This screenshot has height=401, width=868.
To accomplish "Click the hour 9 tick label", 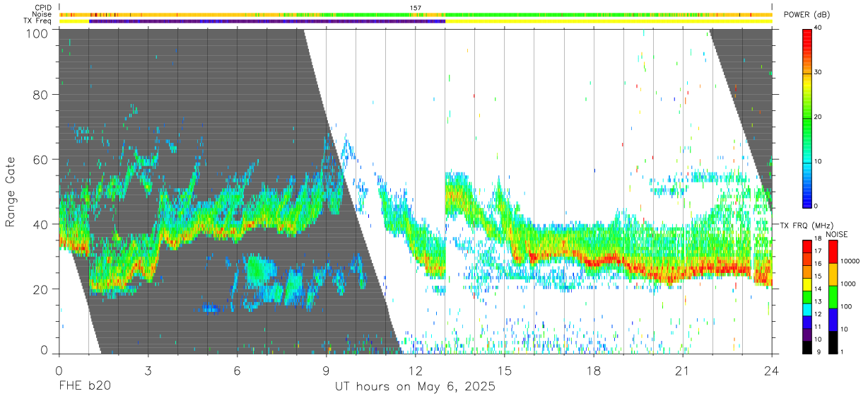I will (x=326, y=370).
